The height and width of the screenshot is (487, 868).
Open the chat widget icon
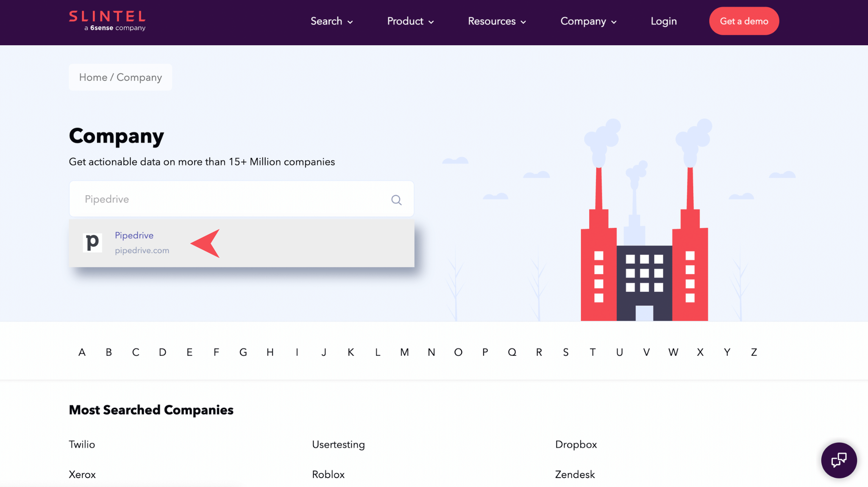coord(839,460)
